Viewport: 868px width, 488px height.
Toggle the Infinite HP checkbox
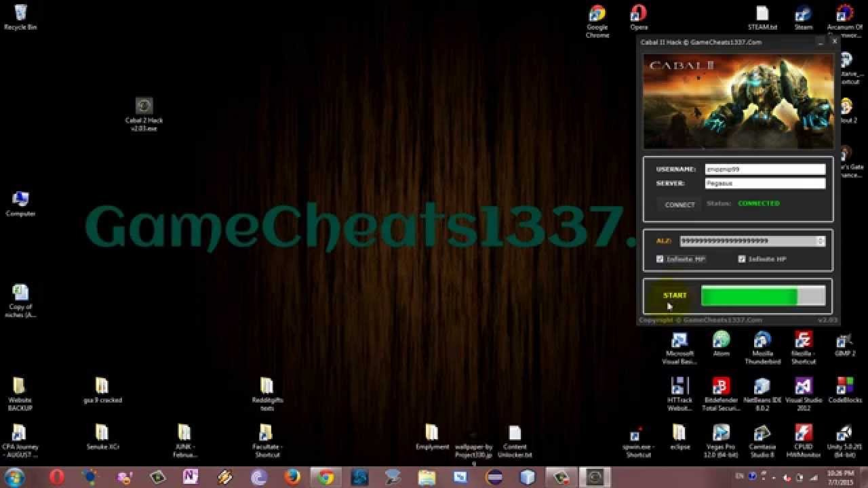[x=742, y=259]
